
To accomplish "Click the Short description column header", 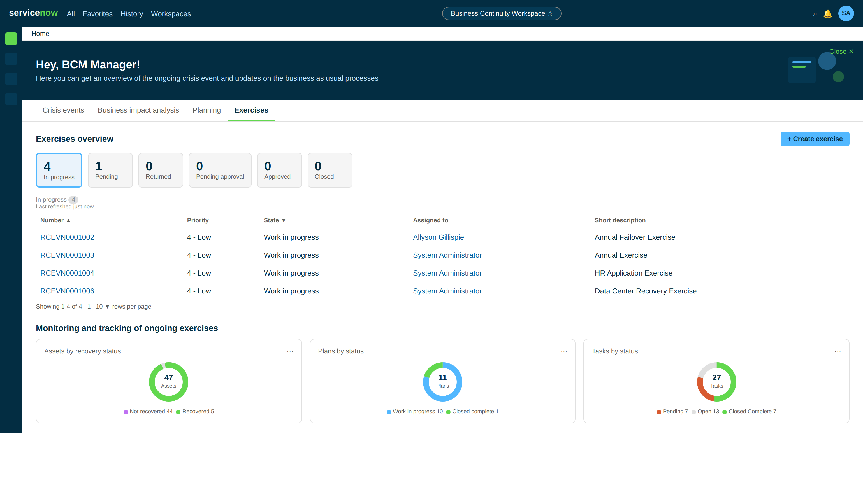I will [x=620, y=220].
